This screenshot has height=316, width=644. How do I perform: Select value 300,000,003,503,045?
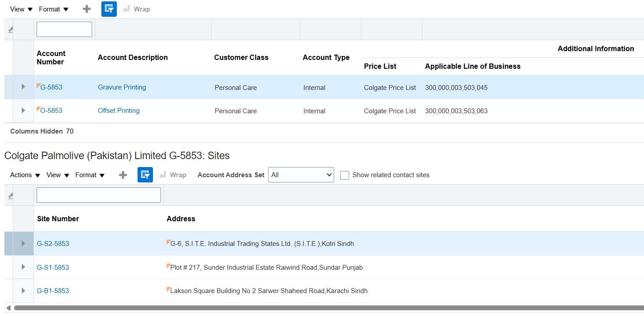coord(456,88)
